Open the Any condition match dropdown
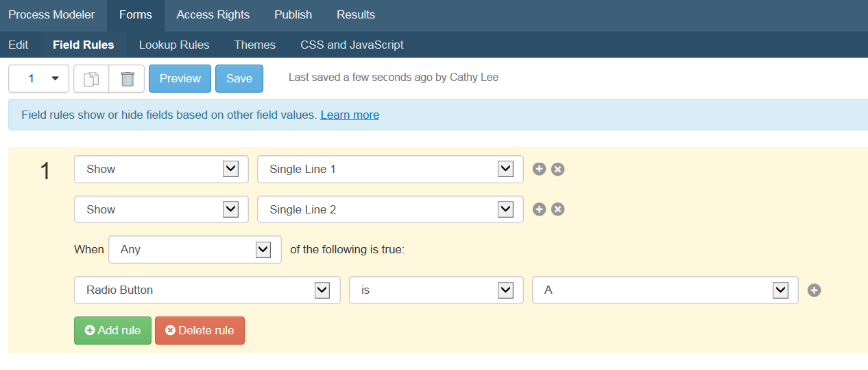The image size is (868, 370). click(195, 249)
